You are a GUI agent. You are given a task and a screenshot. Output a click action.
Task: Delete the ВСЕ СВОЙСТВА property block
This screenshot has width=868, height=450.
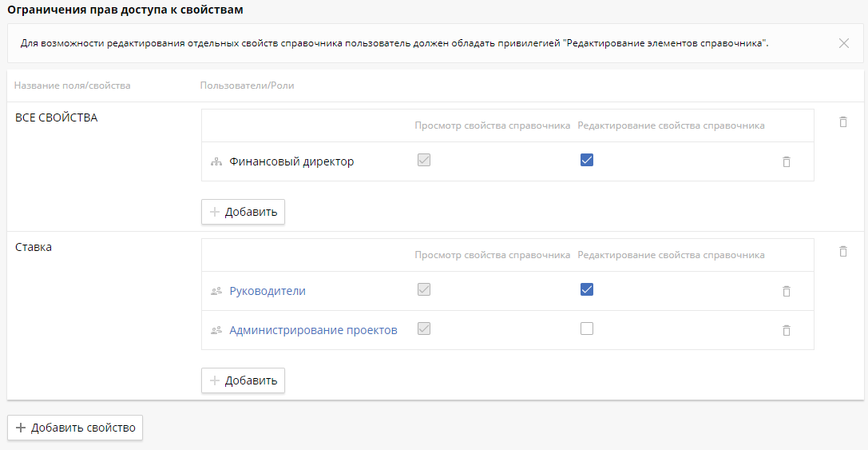(843, 122)
